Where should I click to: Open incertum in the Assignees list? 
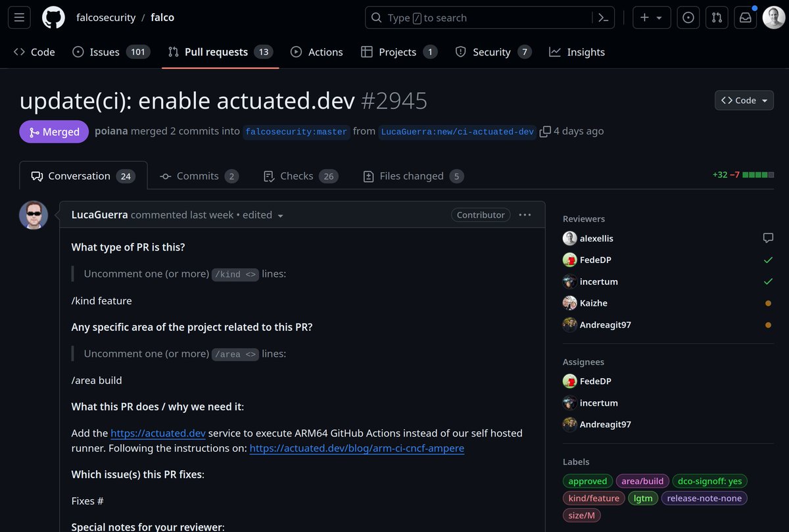tap(599, 402)
